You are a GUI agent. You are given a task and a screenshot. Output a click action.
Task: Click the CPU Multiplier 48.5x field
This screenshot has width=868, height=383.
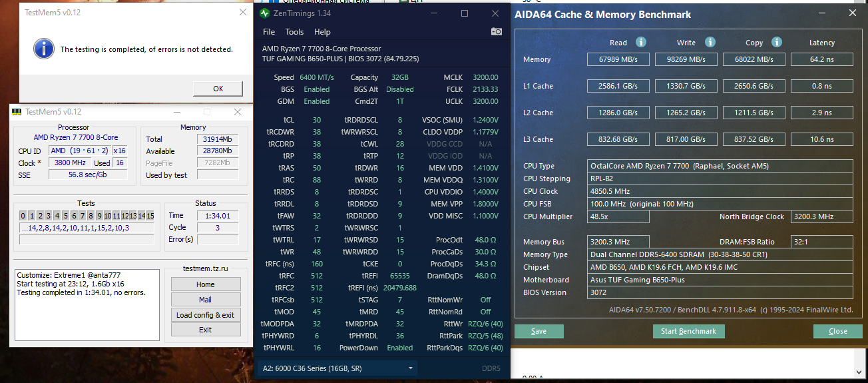(618, 216)
